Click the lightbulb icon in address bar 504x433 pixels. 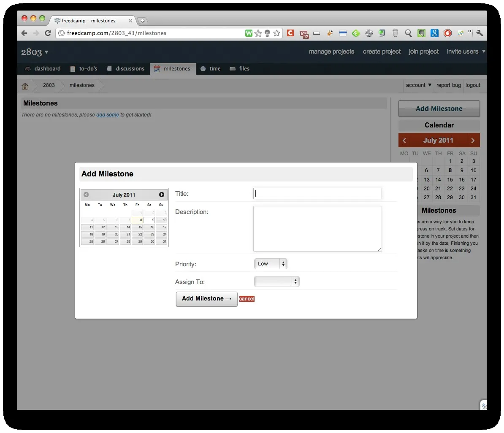click(x=267, y=33)
